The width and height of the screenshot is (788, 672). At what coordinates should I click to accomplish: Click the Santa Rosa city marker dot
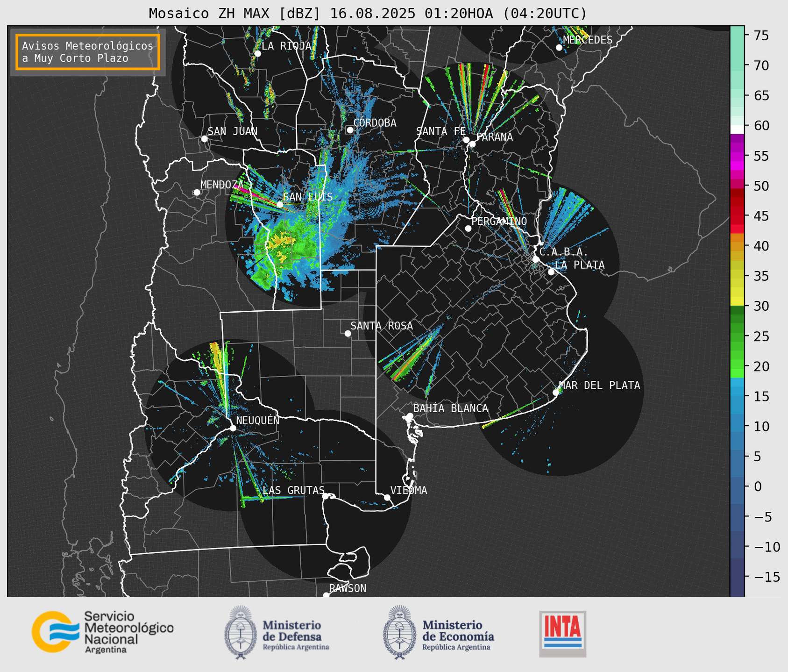(348, 333)
